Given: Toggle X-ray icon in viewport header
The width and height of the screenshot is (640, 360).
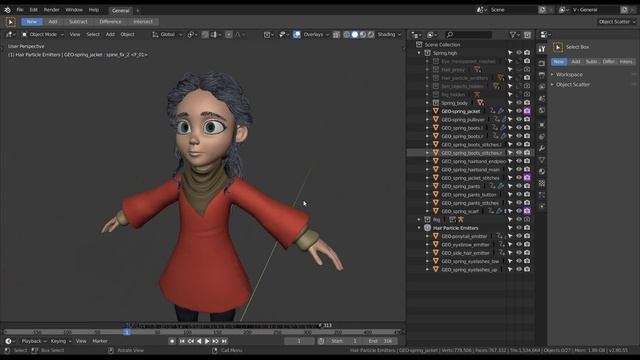Looking at the screenshot, I should [336, 35].
